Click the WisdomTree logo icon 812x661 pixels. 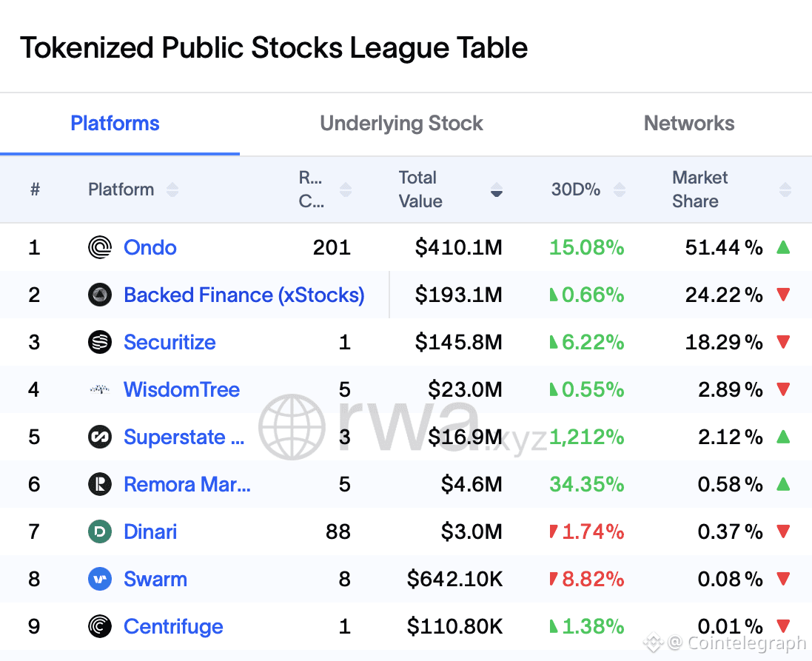point(100,389)
